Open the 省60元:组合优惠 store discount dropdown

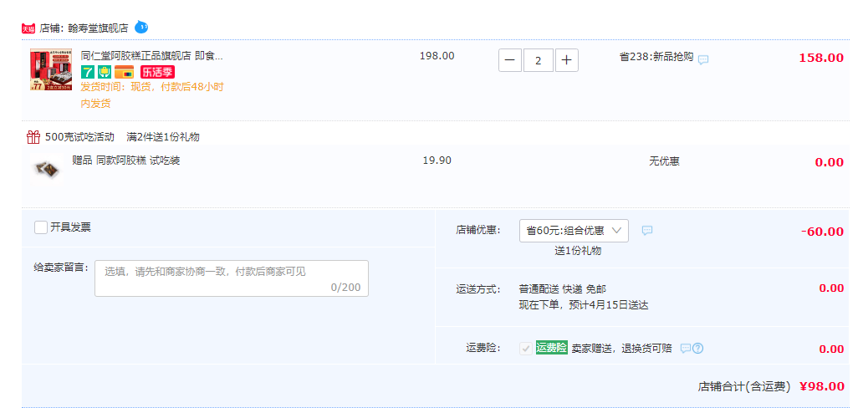(574, 231)
